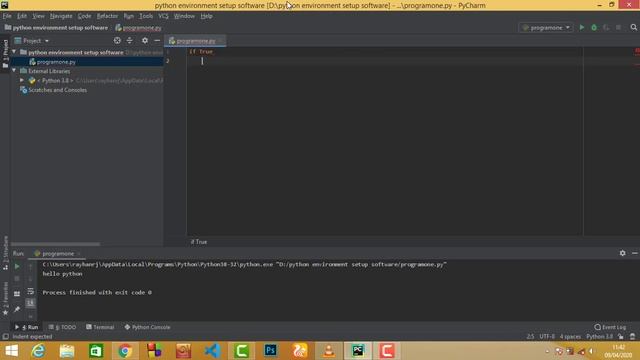Open vertical Project tool window strip button
This screenshot has height=360, width=640.
point(5,53)
